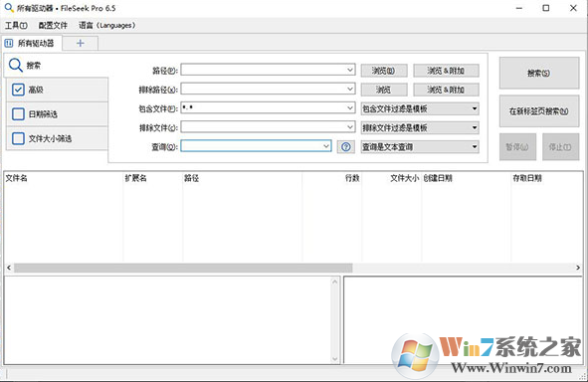Open 包含文件过滤是模板 dropdown
The width and height of the screenshot is (588, 382).
pyautogui.click(x=420, y=108)
